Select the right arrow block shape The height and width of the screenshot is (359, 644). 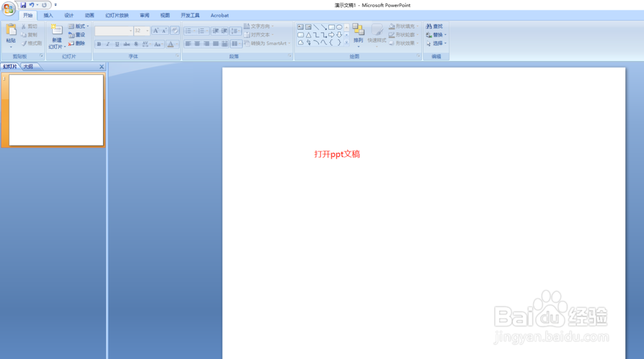(x=332, y=35)
